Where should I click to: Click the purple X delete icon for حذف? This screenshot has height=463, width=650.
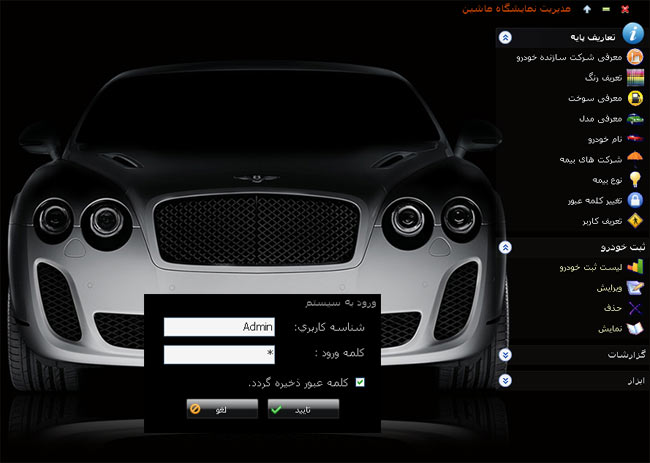tap(635, 308)
